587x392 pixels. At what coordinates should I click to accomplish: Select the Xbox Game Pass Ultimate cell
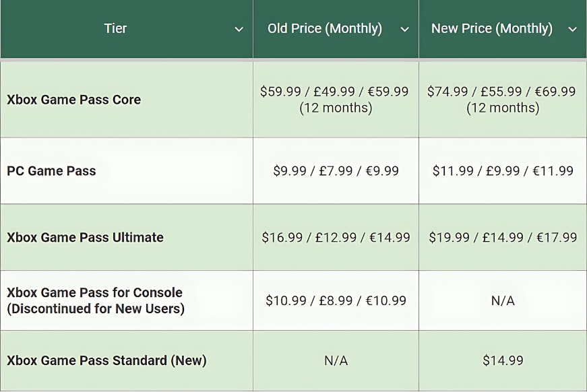click(x=85, y=237)
